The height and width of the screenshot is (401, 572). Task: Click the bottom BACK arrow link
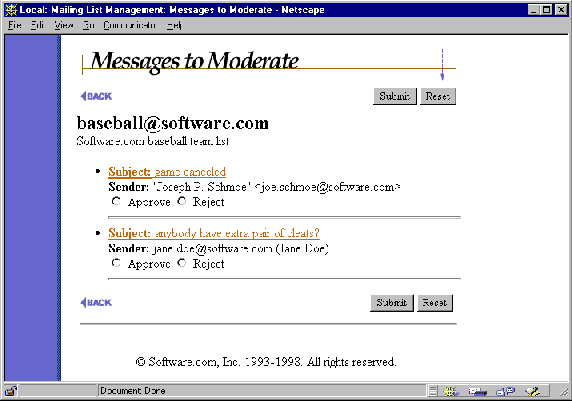click(96, 302)
